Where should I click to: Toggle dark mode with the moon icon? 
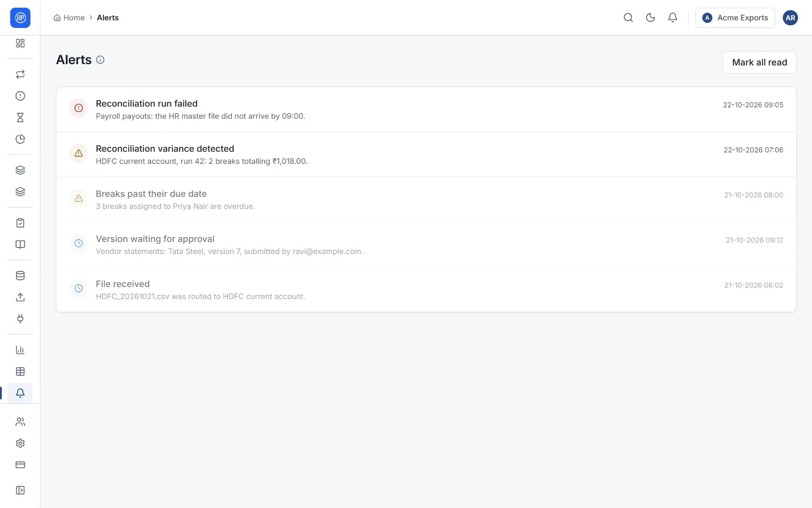click(651, 18)
